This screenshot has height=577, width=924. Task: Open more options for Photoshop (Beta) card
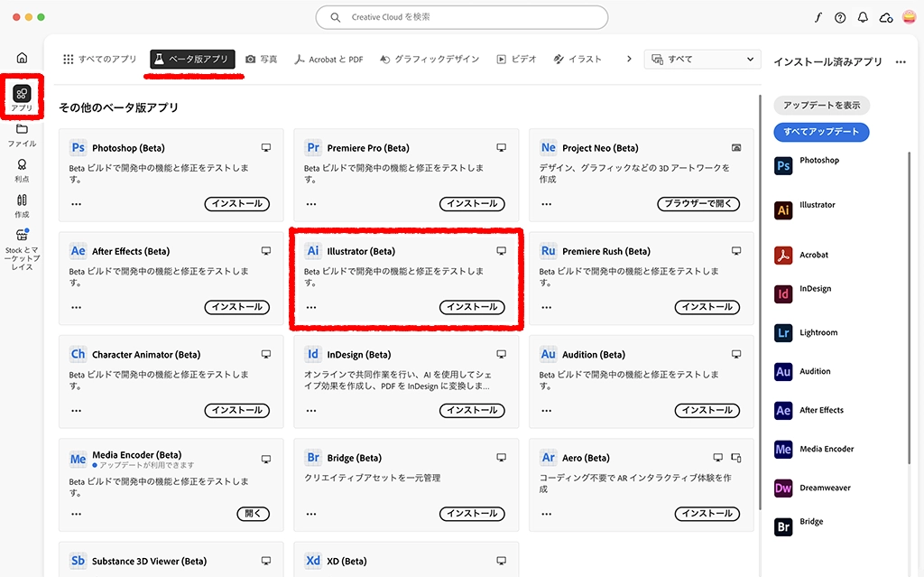76,204
